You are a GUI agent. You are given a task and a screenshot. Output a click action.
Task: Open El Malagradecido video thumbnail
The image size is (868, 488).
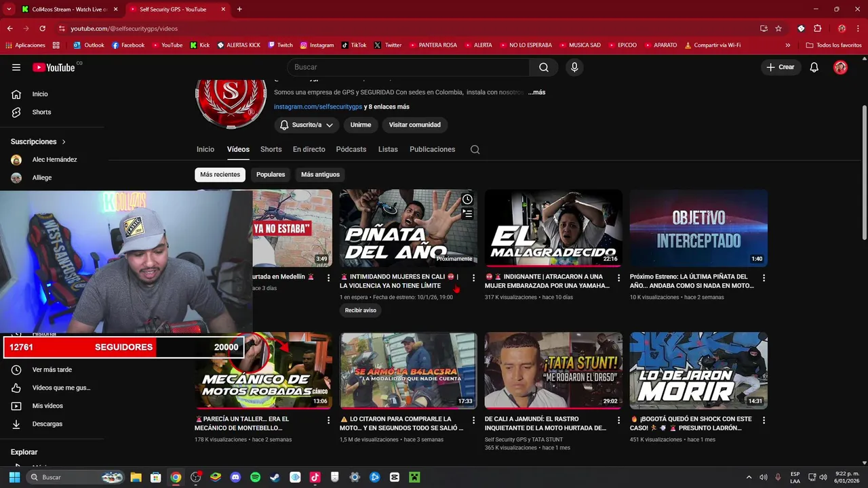(553, 228)
